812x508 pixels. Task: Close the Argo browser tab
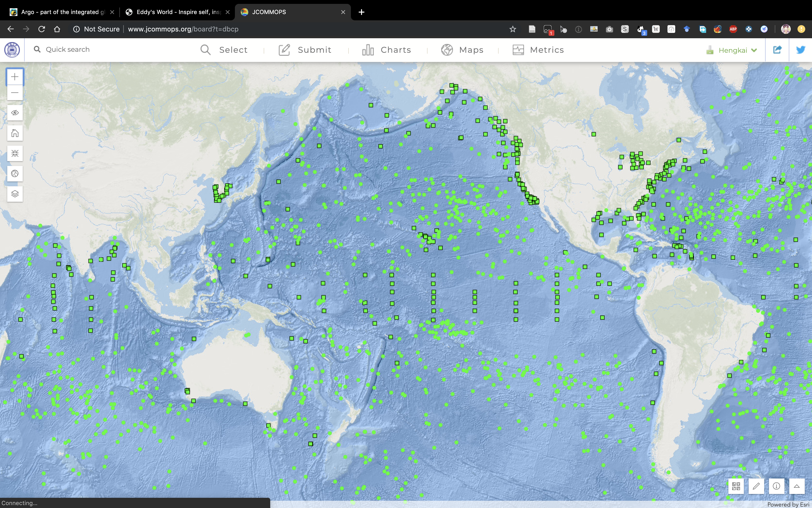(112, 12)
